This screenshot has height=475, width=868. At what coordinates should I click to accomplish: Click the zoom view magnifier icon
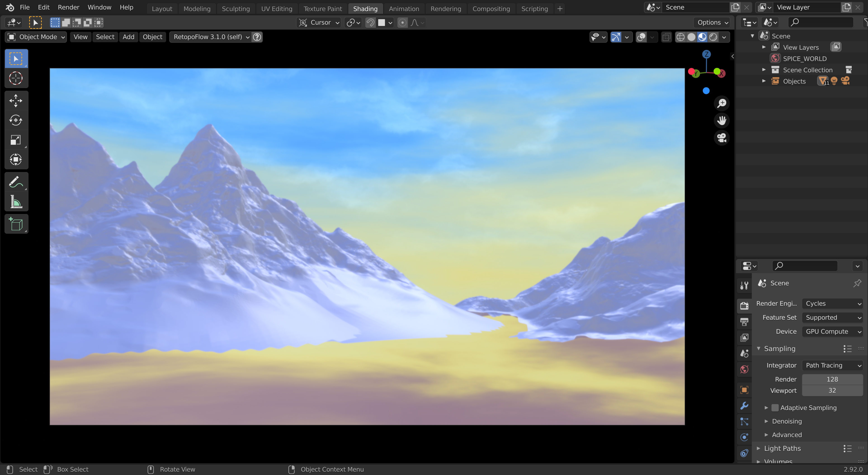click(x=722, y=103)
